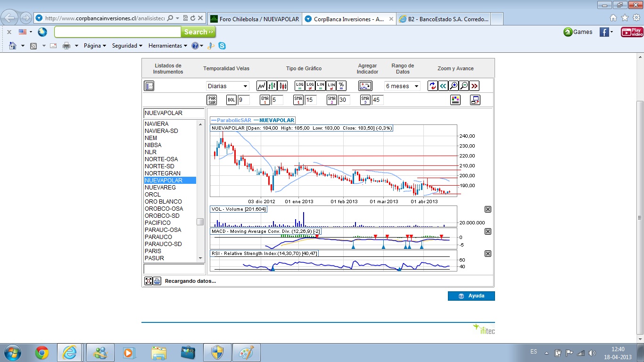Screen dimensions: 644x362
Task: Click the Ayuda button
Action: [x=471, y=296]
